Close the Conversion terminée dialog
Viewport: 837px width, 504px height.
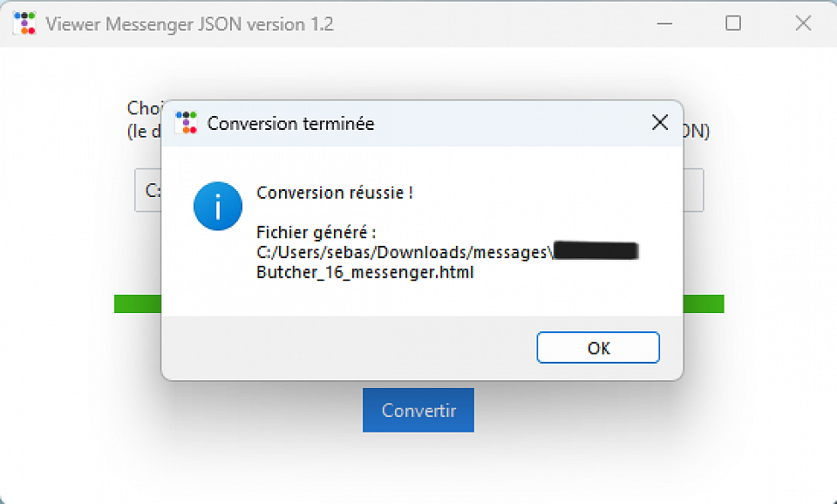(660, 123)
